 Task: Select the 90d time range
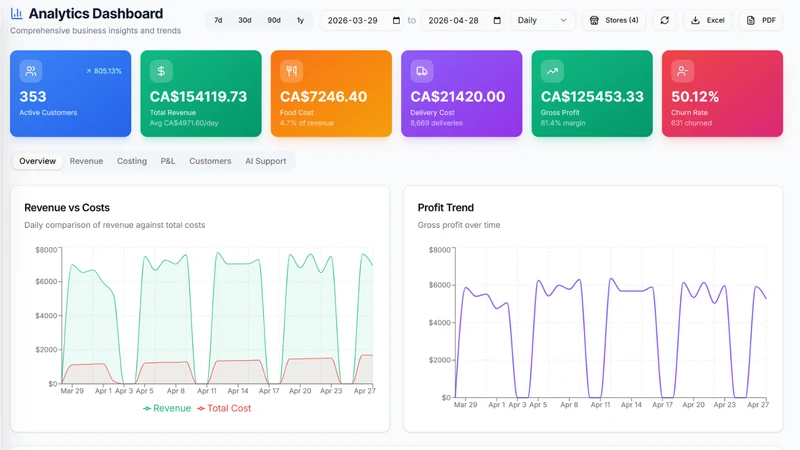coord(274,20)
